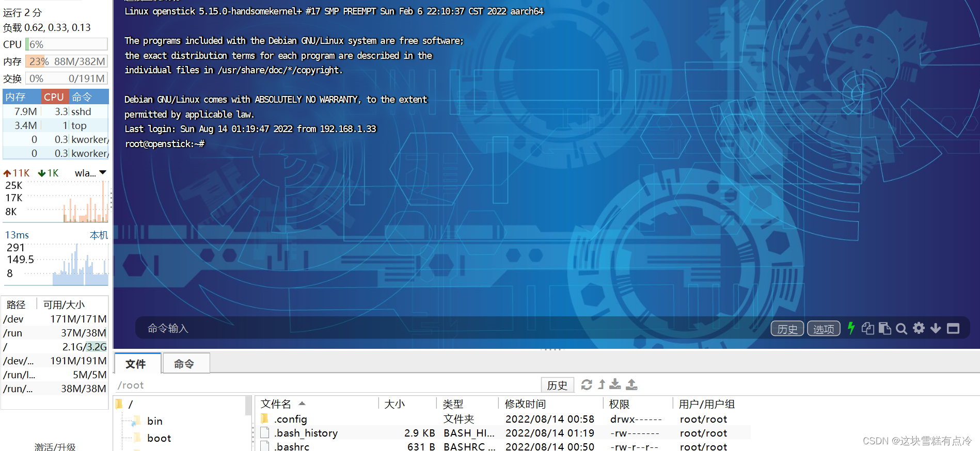980x451 pixels.
Task: Select the / 2.1G/3.2G disk row
Action: coord(55,347)
